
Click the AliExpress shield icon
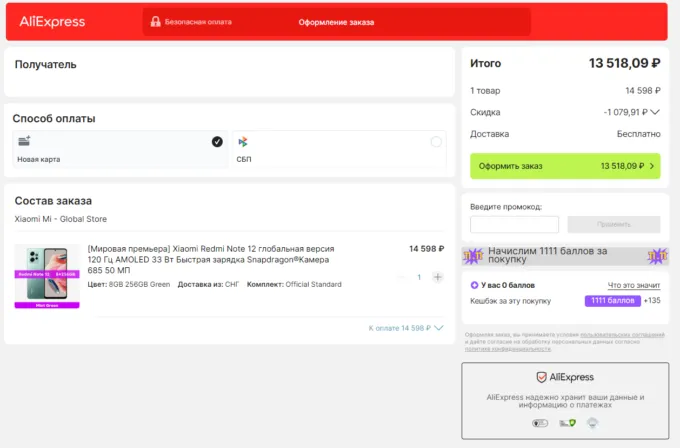tap(541, 377)
